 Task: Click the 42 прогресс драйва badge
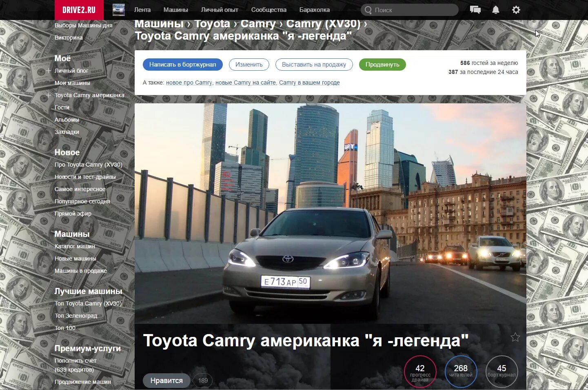(x=420, y=371)
